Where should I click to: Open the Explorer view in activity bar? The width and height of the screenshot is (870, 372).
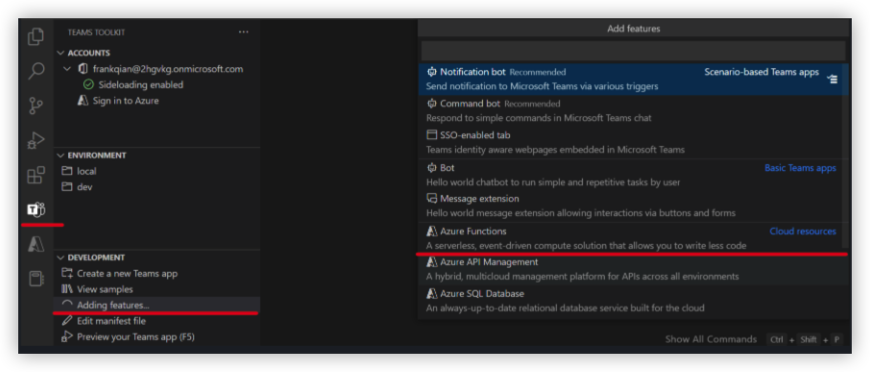pyautogui.click(x=36, y=37)
